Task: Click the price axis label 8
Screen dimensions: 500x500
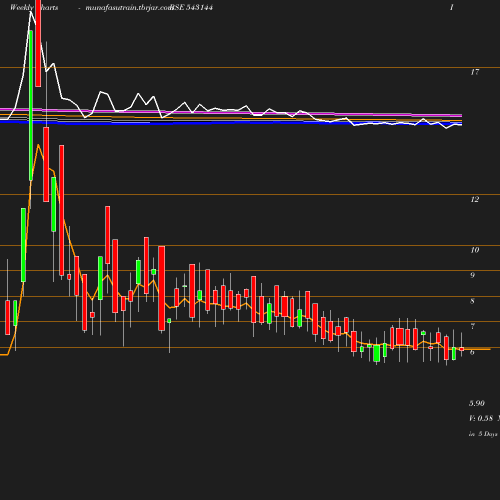Action: click(472, 301)
